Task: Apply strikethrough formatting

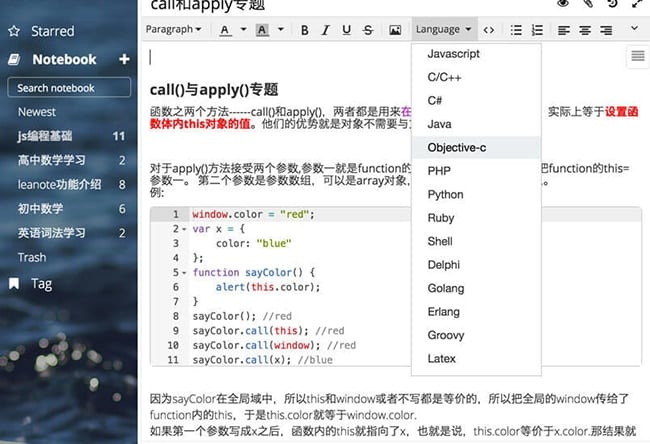Action: click(368, 30)
